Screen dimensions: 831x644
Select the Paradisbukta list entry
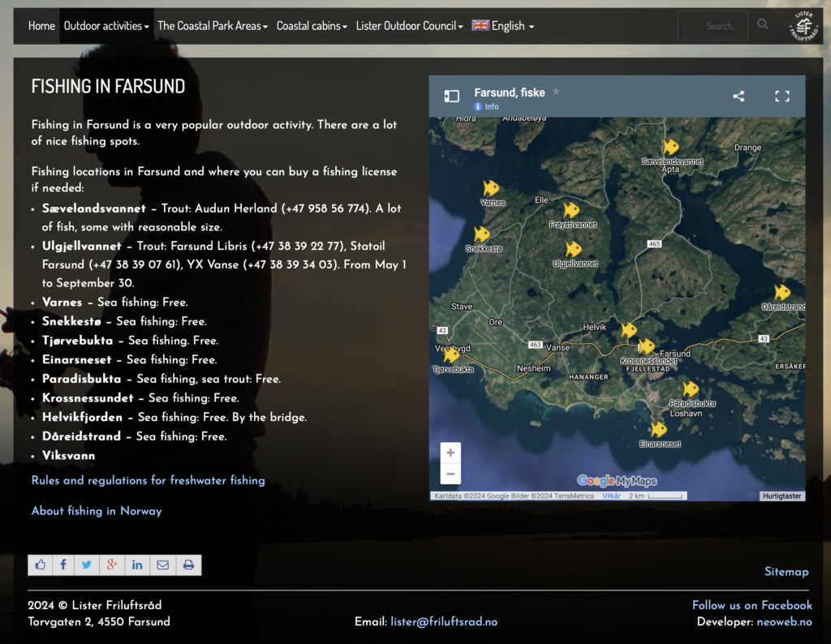161,379
